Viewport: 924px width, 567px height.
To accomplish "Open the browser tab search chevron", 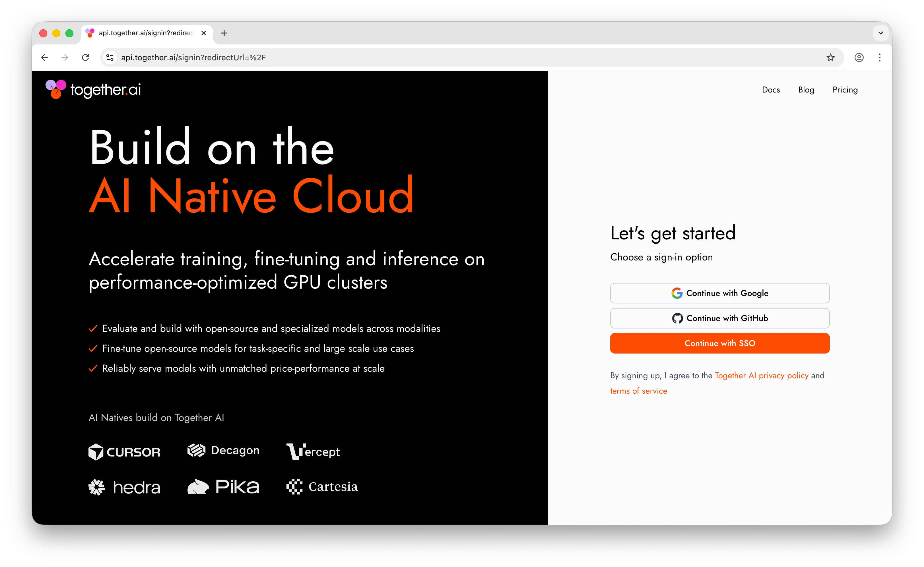I will (880, 33).
